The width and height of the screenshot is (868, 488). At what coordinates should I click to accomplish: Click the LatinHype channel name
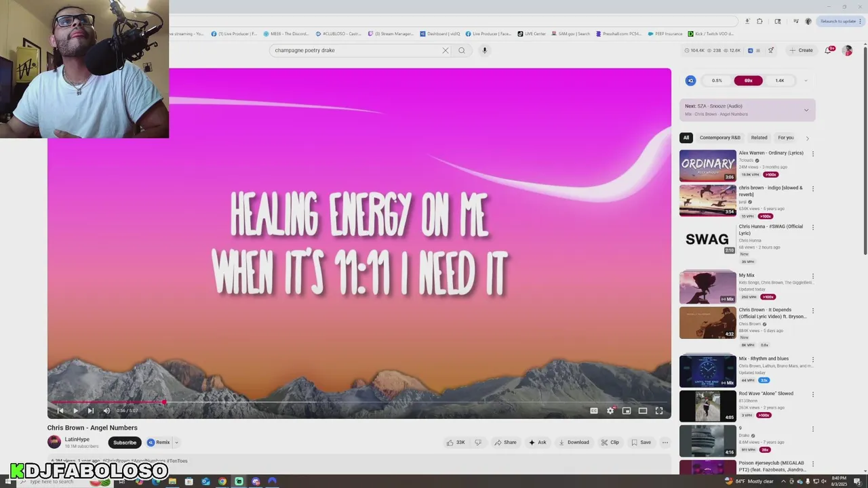coord(77,439)
